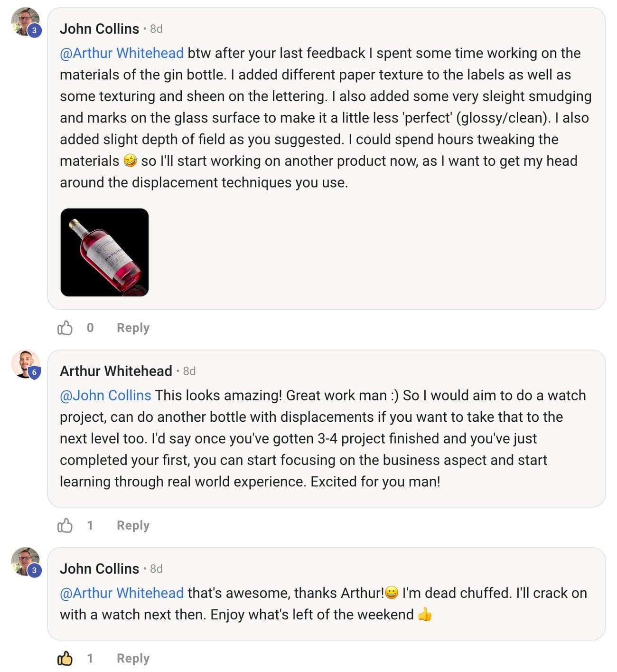
Task: Reply to the dead chuffed comment
Action: click(133, 658)
